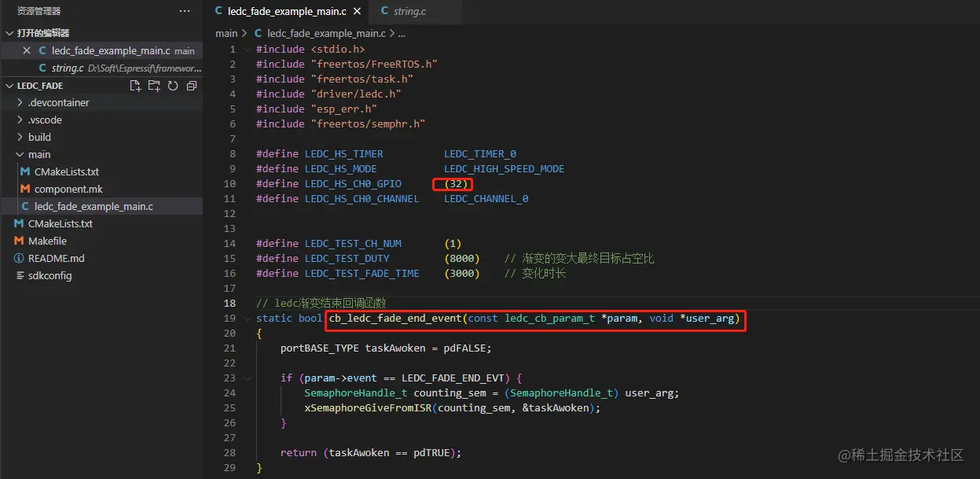Image resolution: width=980 pixels, height=479 pixels.
Task: Click LEDC_HIGH_SPEED_MODE value in code
Action: tap(504, 169)
